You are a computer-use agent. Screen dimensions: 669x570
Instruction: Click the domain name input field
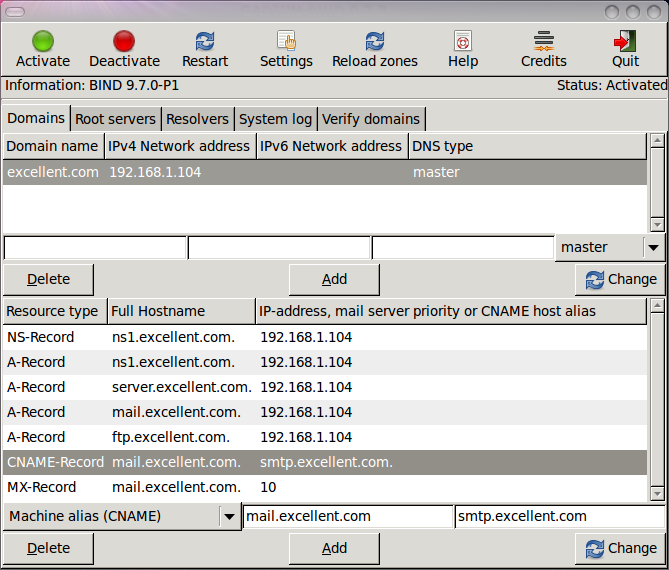(x=95, y=247)
